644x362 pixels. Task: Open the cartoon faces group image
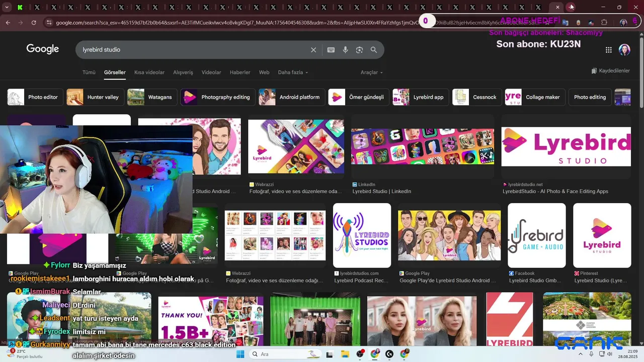449,235
